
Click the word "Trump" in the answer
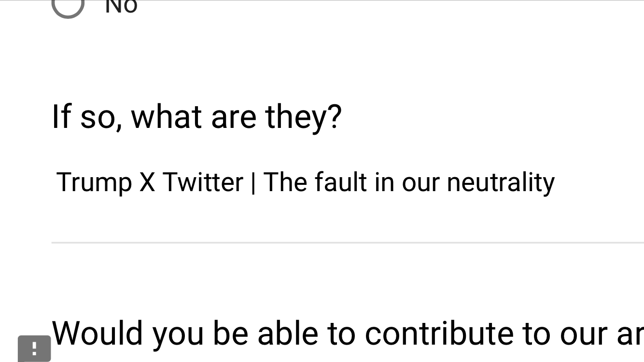[94, 183]
